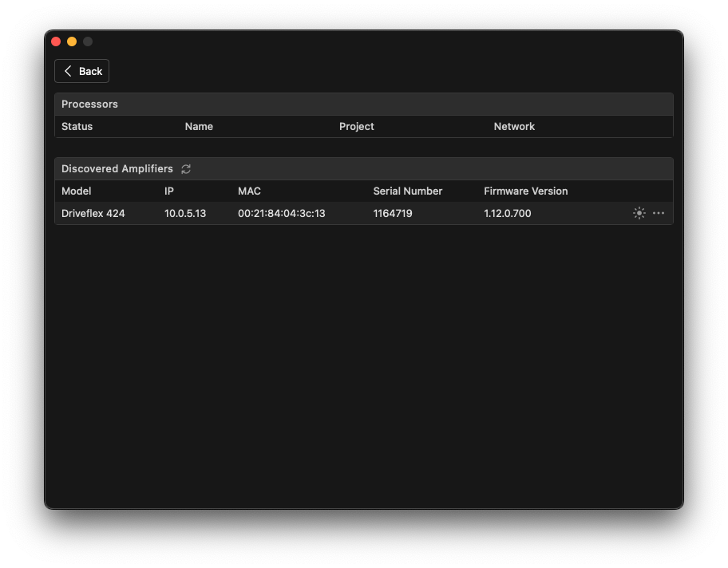Click the Firmware Version column header
This screenshot has width=728, height=568.
[525, 191]
